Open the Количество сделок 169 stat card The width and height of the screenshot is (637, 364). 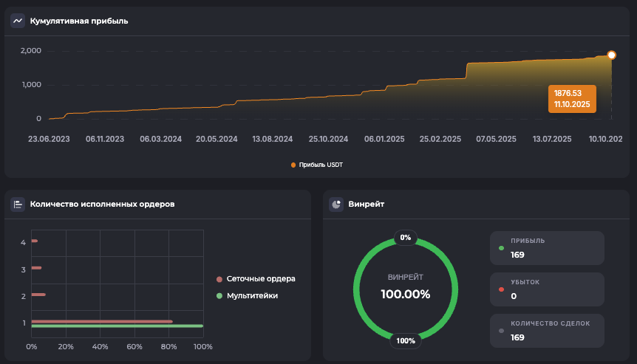click(x=547, y=330)
